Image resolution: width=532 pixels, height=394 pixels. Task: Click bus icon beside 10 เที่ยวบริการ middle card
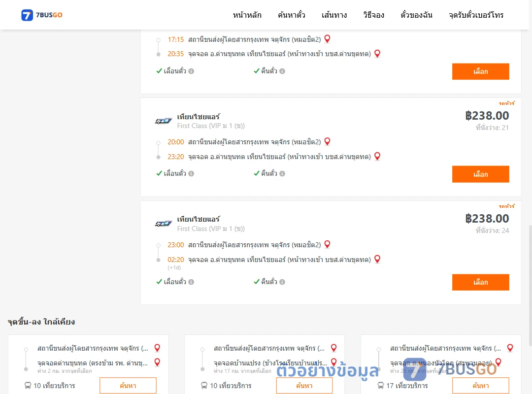[x=204, y=386]
